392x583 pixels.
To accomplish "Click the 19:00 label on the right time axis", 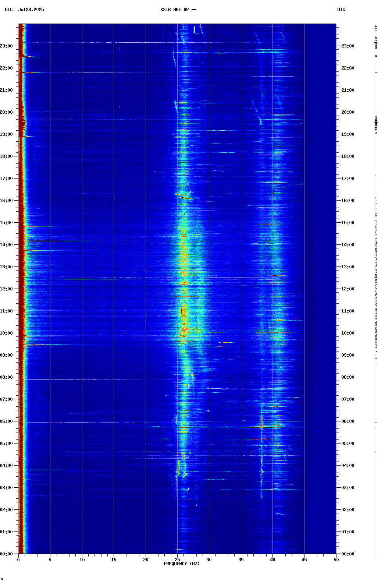I will (x=348, y=134).
